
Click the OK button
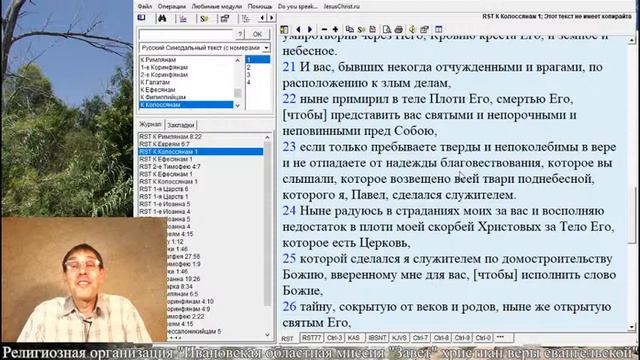(x=257, y=34)
